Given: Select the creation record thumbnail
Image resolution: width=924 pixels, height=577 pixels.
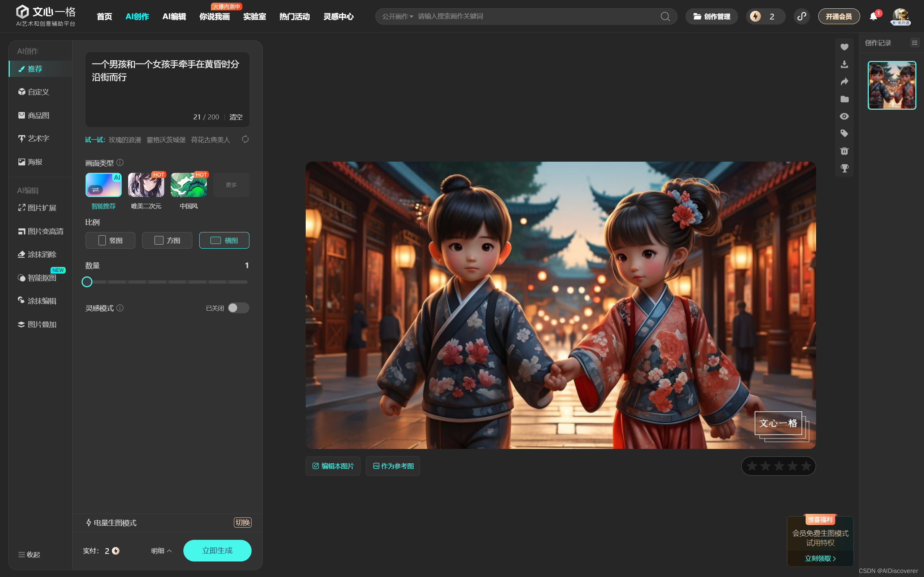Looking at the screenshot, I should [x=892, y=86].
